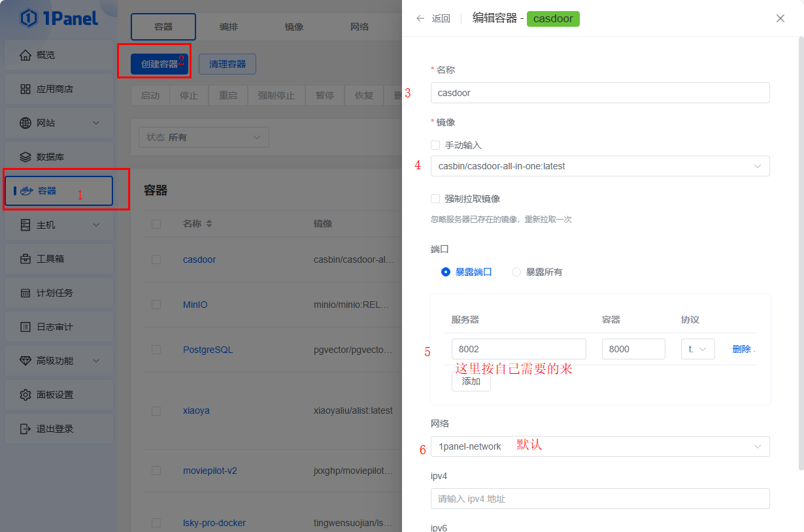Screen dimensions: 804x532
Task: Click the 容器 docker whale icon
Action: pos(27,191)
